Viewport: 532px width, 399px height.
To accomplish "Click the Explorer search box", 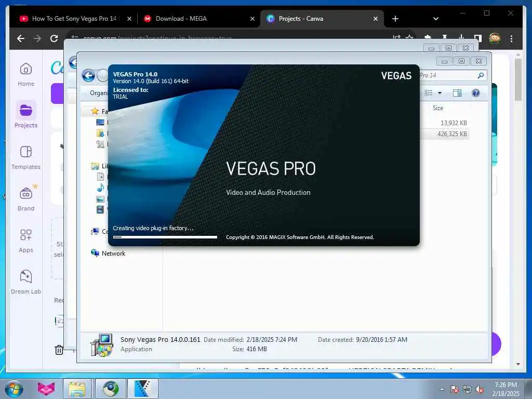I will (x=453, y=75).
